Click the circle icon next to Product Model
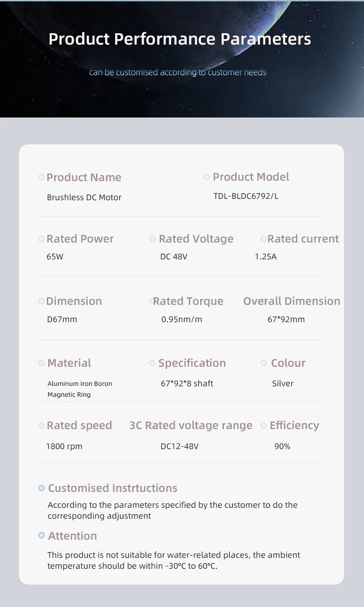Image resolution: width=364 pixels, height=607 pixels. pos(207,177)
